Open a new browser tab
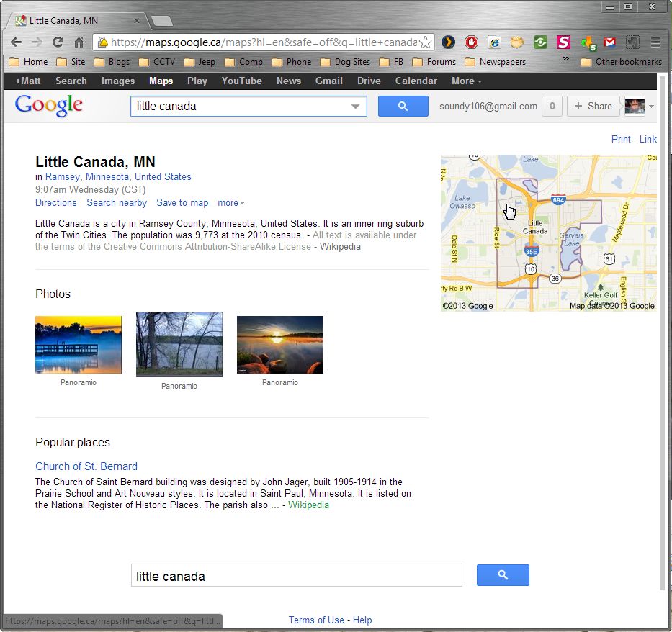672x632 pixels. coord(162,21)
